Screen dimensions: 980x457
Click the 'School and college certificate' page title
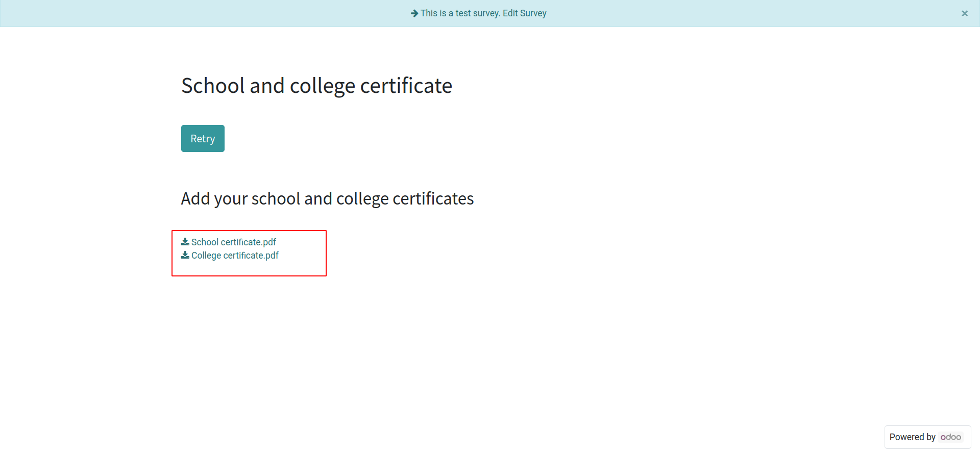[316, 86]
